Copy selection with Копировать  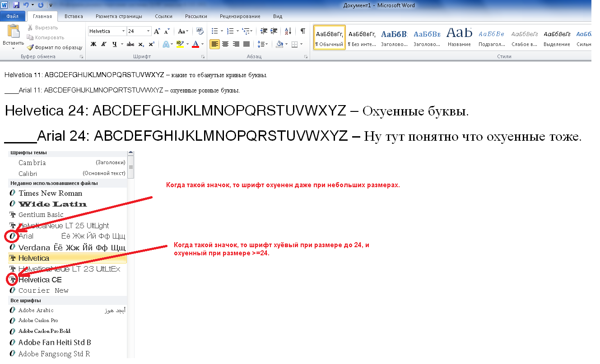[x=45, y=37]
